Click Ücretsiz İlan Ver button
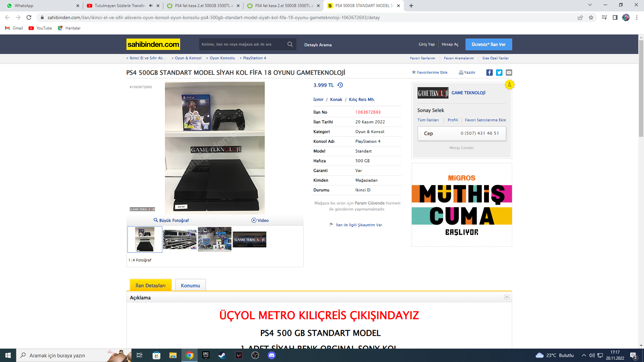Viewport: 644px width, 362px height. tap(488, 44)
